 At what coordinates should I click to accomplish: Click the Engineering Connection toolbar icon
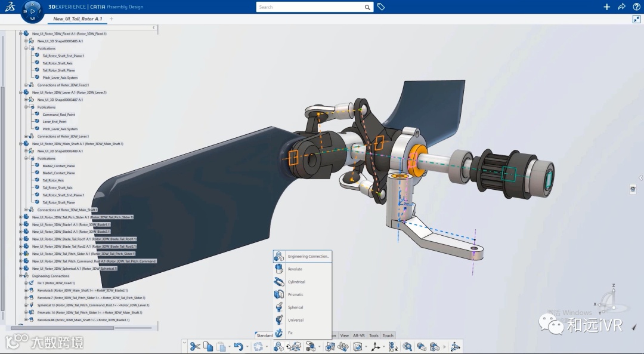pyautogui.click(x=278, y=347)
